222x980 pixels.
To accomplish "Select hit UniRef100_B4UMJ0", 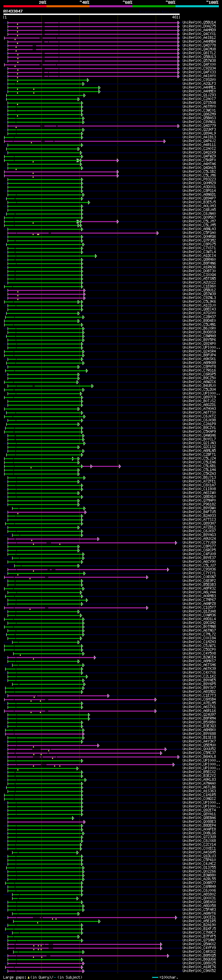I will [199, 386].
